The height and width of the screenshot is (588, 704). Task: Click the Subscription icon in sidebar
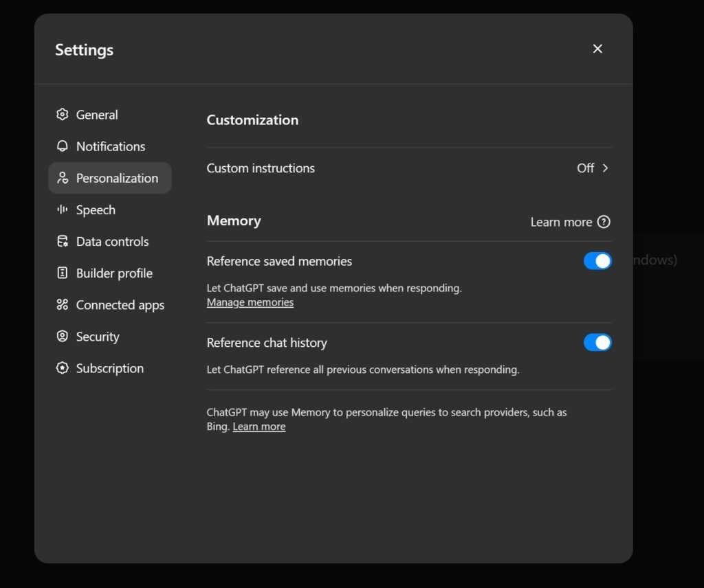pos(63,368)
